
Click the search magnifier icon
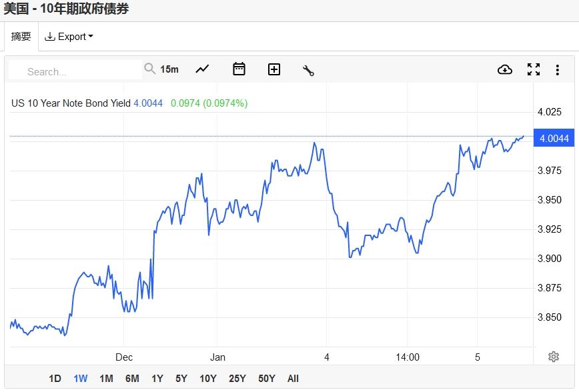149,69
